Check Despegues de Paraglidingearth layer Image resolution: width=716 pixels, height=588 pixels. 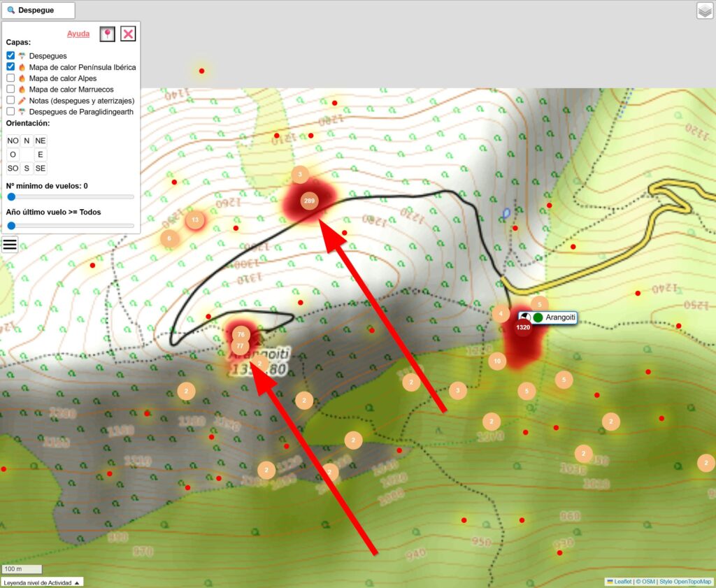(10, 112)
